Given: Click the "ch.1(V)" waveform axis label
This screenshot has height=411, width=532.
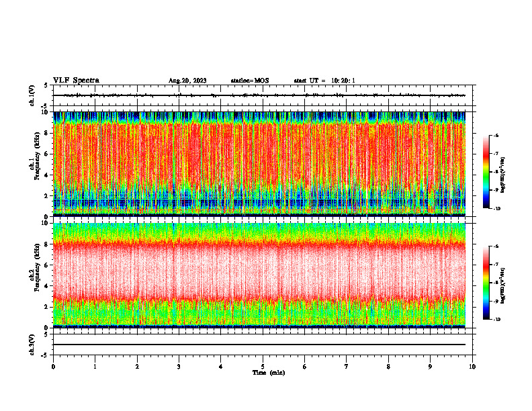Looking at the screenshot, I should [32, 95].
